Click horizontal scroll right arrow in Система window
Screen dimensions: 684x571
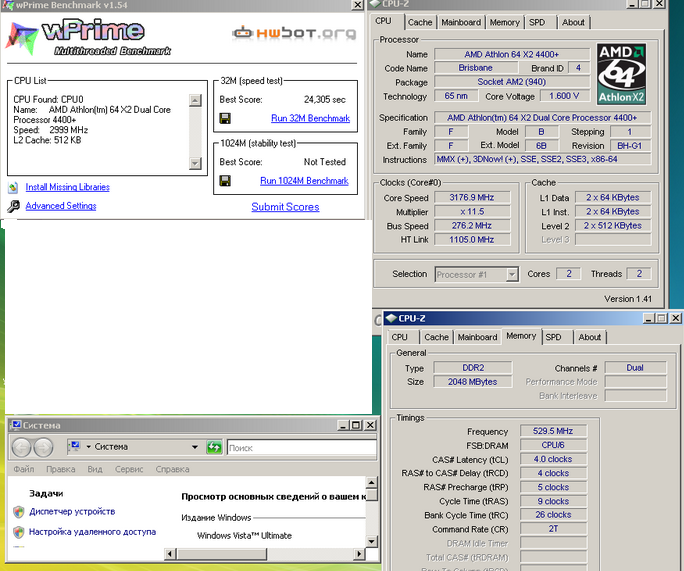click(x=359, y=554)
